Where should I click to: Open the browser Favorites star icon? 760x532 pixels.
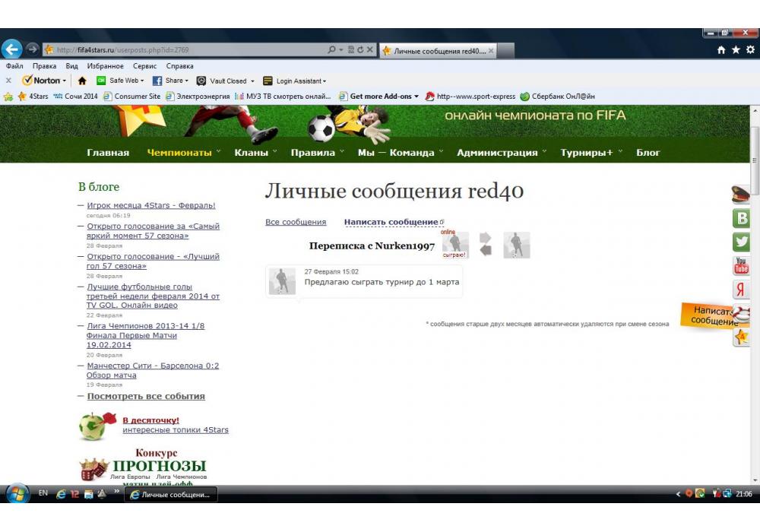tap(736, 50)
